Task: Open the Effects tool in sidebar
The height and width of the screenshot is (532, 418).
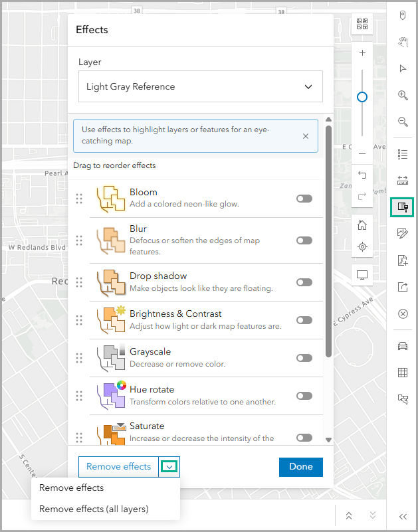Action: click(402, 207)
